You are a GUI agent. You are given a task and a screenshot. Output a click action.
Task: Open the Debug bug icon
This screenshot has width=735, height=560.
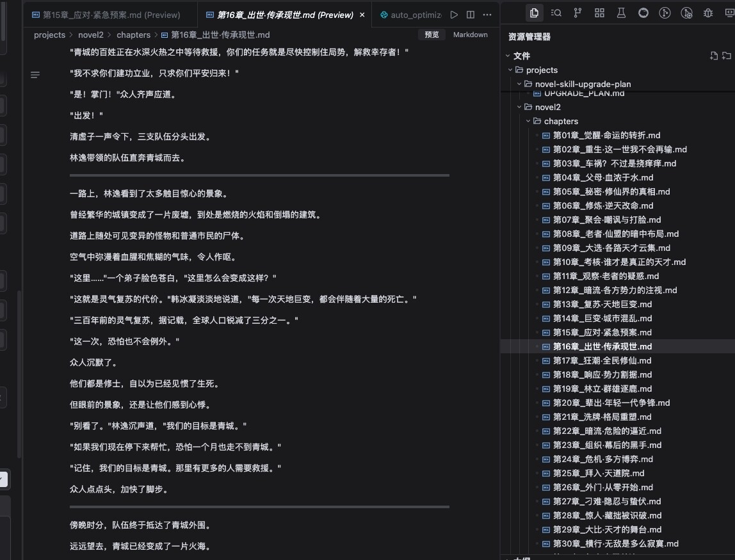tap(708, 12)
